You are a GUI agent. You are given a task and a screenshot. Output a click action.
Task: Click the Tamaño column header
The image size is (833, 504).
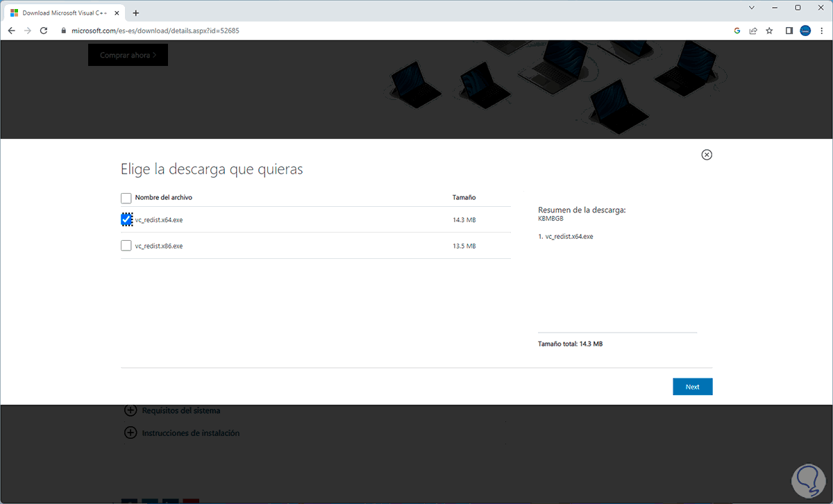464,197
